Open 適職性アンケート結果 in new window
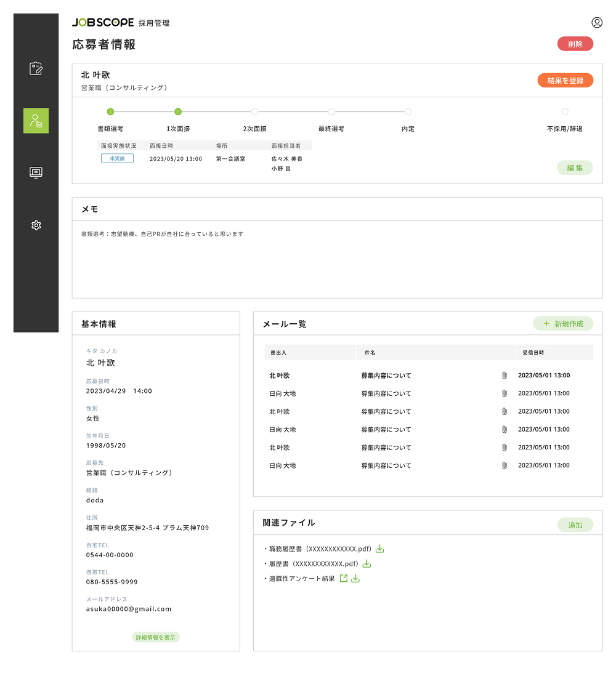Viewport: 616px width, 676px height. coord(343,578)
